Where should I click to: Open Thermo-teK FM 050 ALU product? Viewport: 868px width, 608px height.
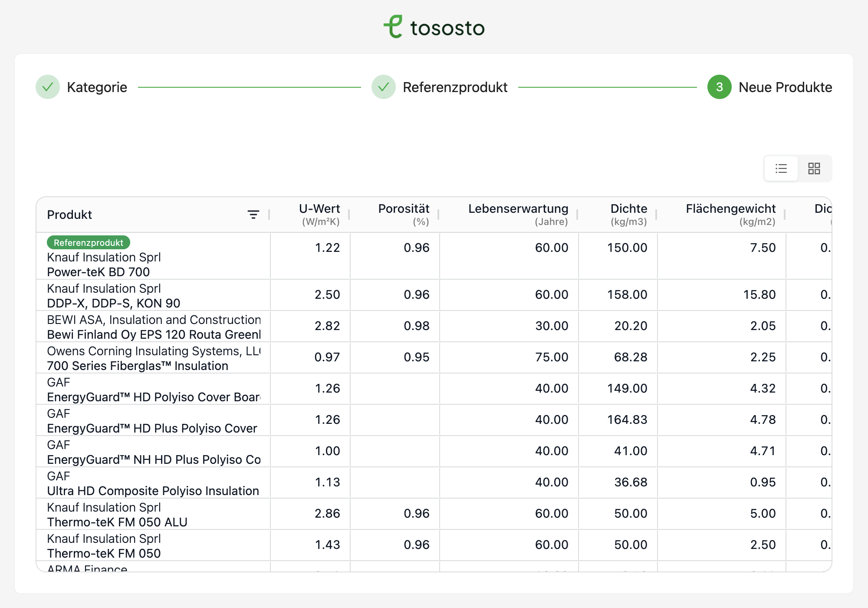click(117, 522)
